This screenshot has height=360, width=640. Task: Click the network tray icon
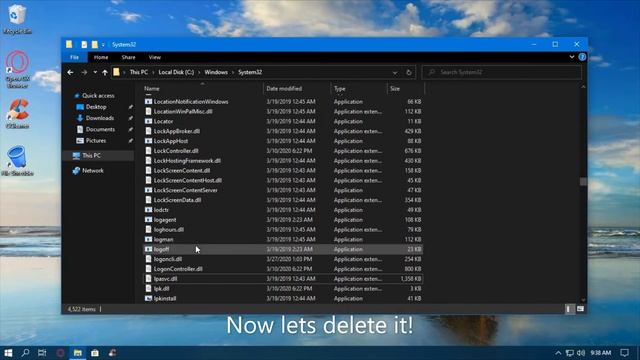click(570, 353)
